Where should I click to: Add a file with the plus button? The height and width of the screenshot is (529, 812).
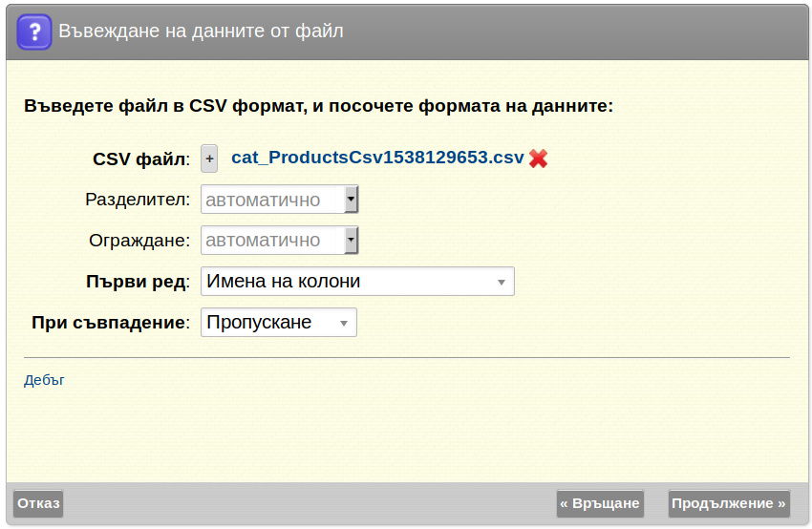[209, 159]
